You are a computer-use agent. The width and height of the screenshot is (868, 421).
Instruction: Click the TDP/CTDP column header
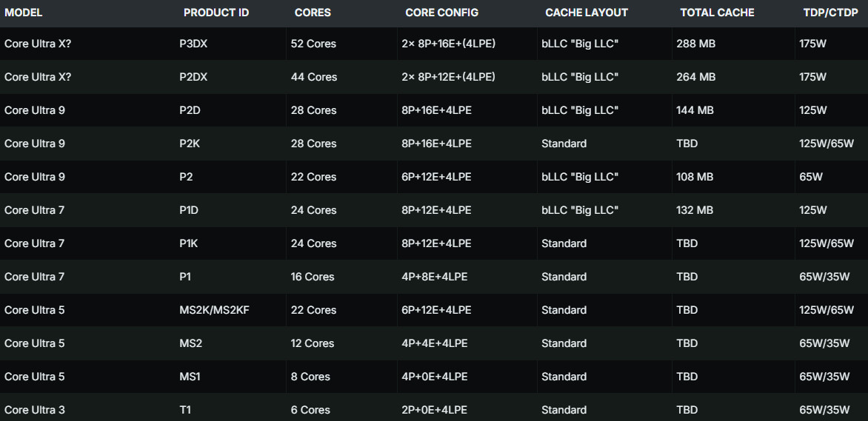tap(830, 13)
